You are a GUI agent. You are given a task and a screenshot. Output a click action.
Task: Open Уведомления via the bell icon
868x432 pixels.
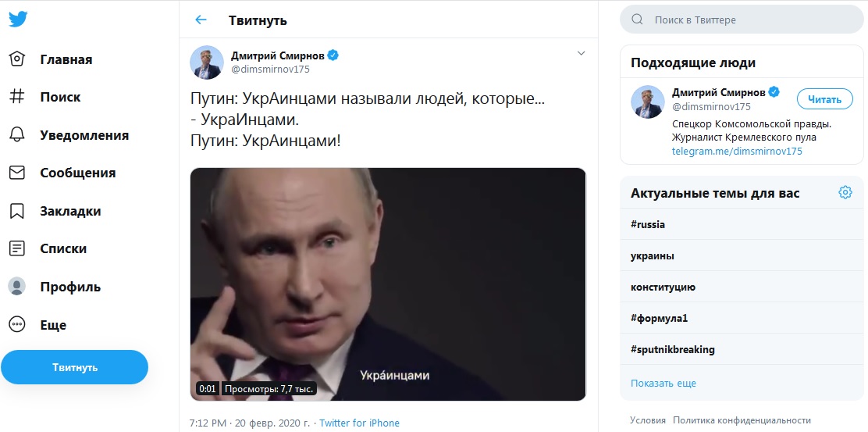[17, 135]
